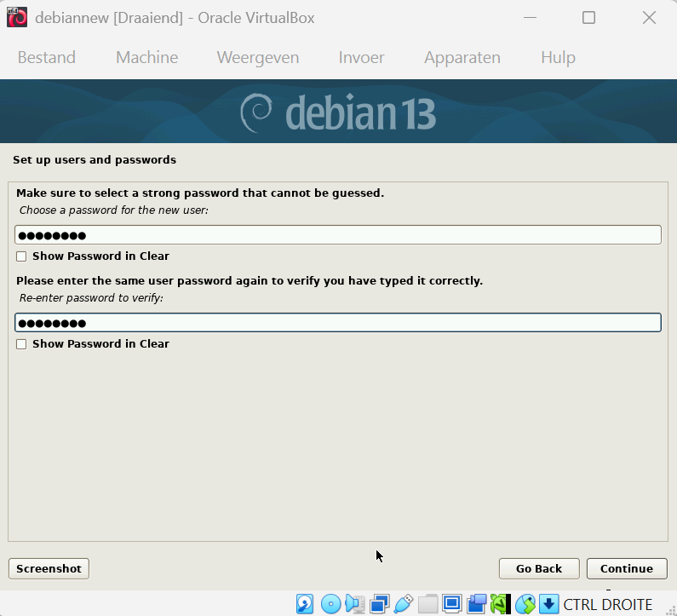
Task: Open the Weergeven menu
Action: coord(258,57)
